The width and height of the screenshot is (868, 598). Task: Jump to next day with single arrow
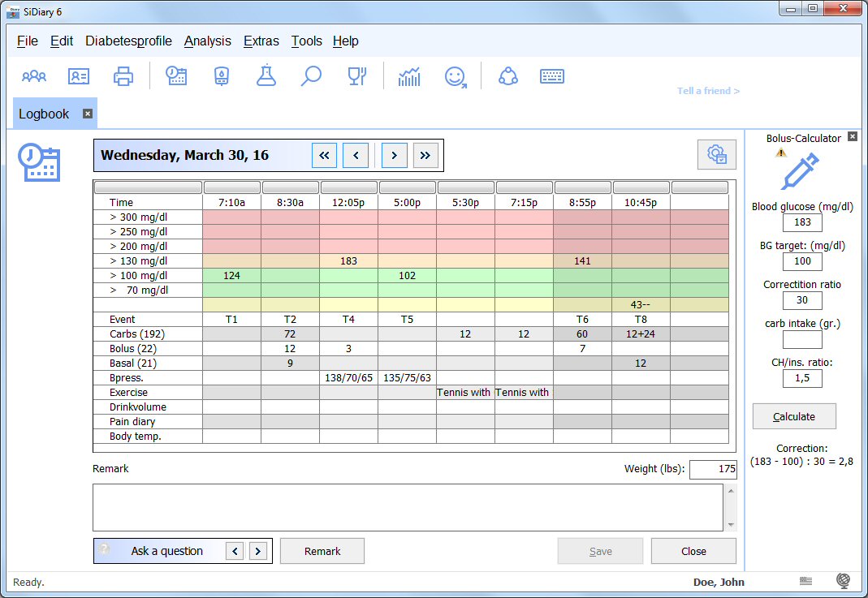[x=394, y=154]
